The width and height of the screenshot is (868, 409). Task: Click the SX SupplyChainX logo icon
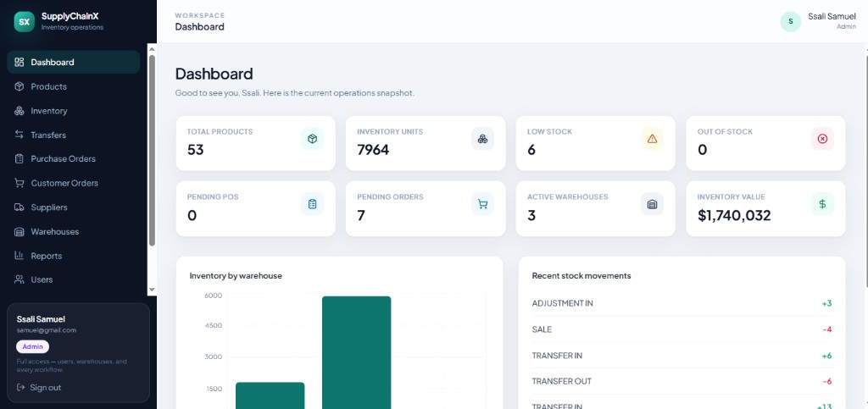click(x=24, y=21)
